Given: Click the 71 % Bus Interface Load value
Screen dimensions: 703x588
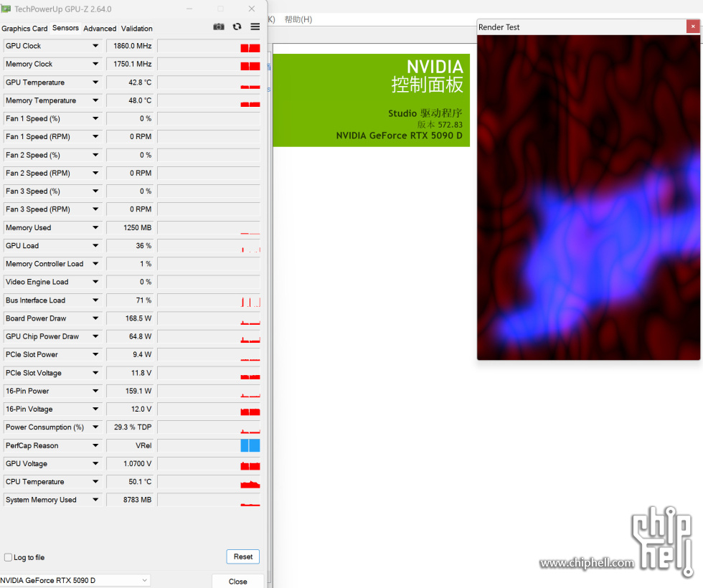Looking at the screenshot, I should click(x=130, y=300).
